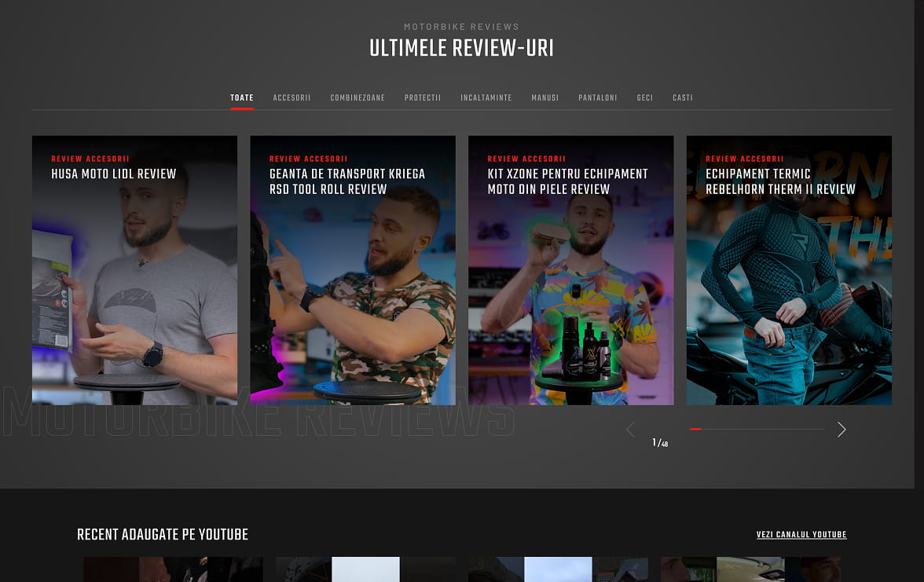
Task: Choose the Geci category tab
Action: click(x=645, y=98)
